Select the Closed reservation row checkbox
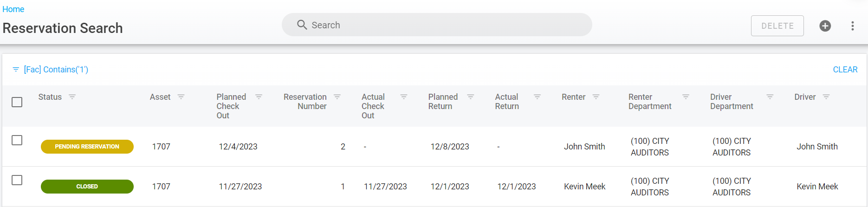The width and height of the screenshot is (868, 207). click(x=17, y=180)
